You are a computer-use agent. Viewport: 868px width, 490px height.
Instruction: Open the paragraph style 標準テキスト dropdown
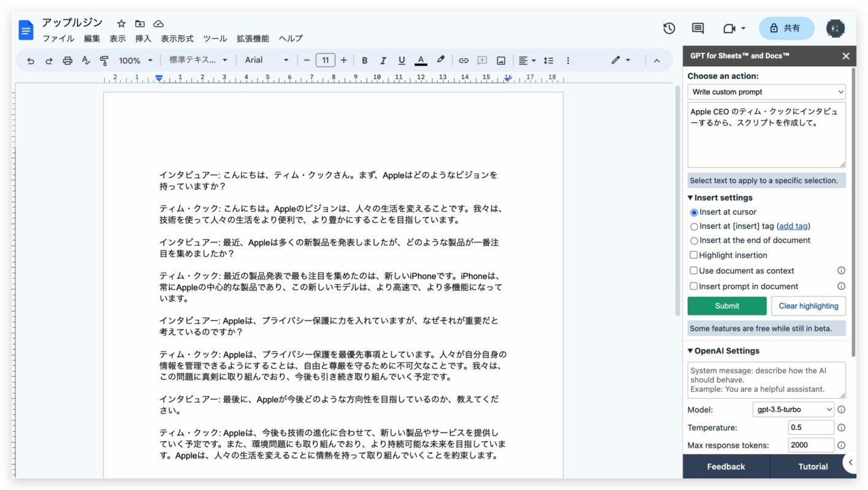pos(198,60)
